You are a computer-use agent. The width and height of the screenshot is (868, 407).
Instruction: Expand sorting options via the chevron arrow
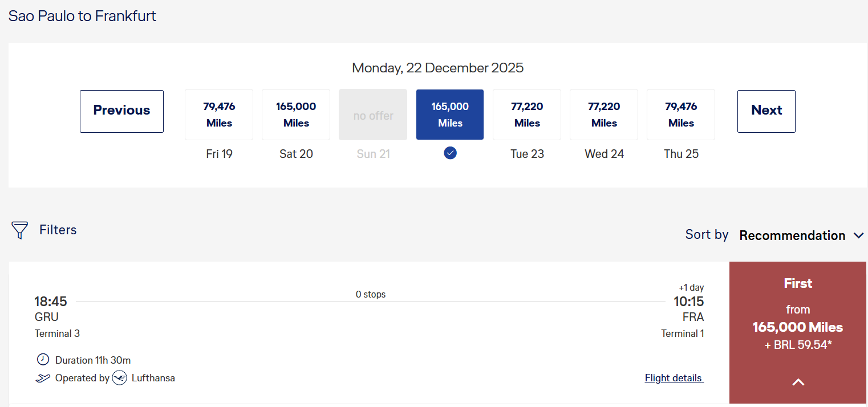tap(859, 235)
